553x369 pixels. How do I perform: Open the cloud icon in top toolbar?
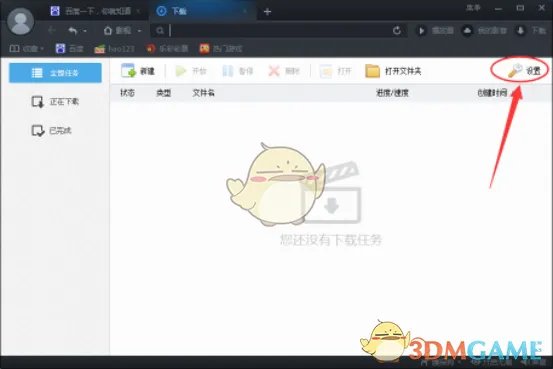pos(467,31)
